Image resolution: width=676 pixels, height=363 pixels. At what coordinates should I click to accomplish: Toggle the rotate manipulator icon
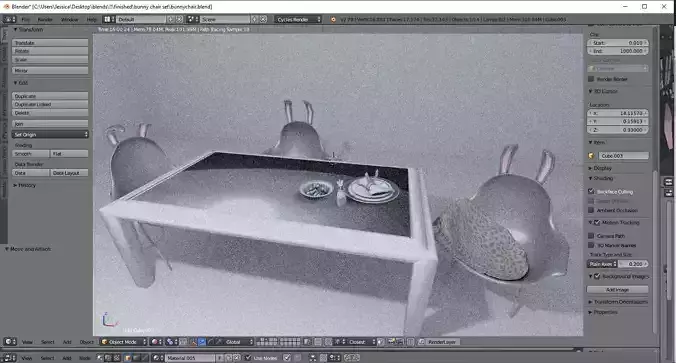[210, 342]
